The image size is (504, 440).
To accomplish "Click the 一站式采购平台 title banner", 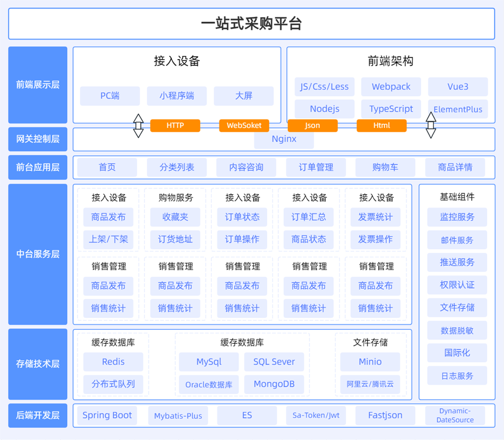I will point(252,23).
